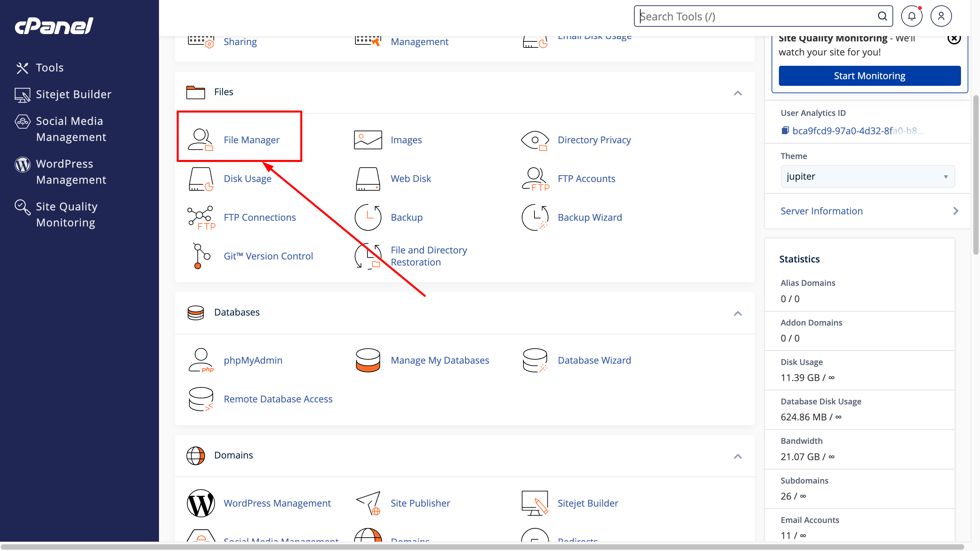Click the search magnifier icon
This screenshot has height=551, width=980.
pyautogui.click(x=882, y=16)
